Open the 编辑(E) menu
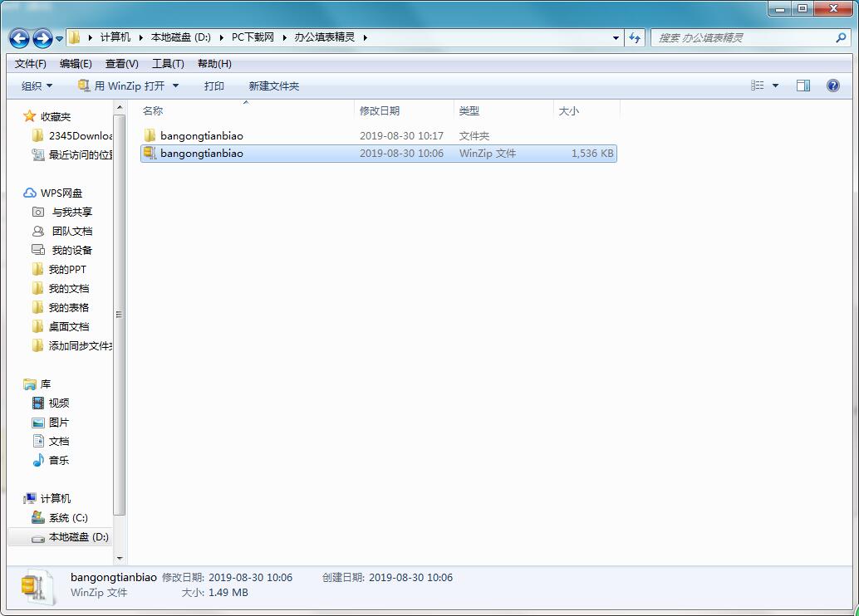 click(x=76, y=64)
